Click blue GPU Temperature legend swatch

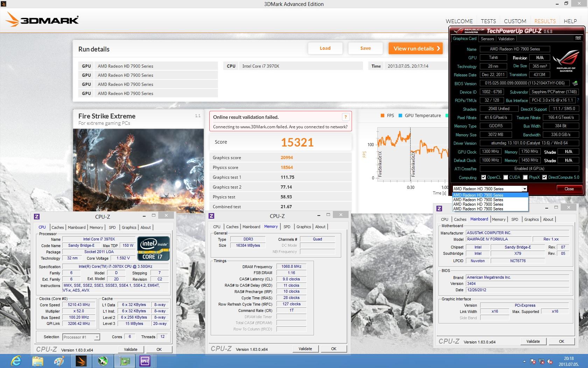(400, 115)
